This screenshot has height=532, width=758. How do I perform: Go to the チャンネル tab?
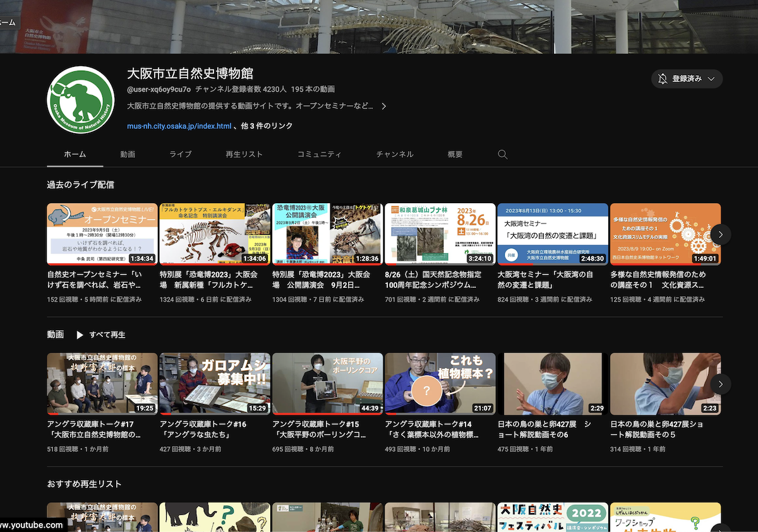[x=395, y=155]
